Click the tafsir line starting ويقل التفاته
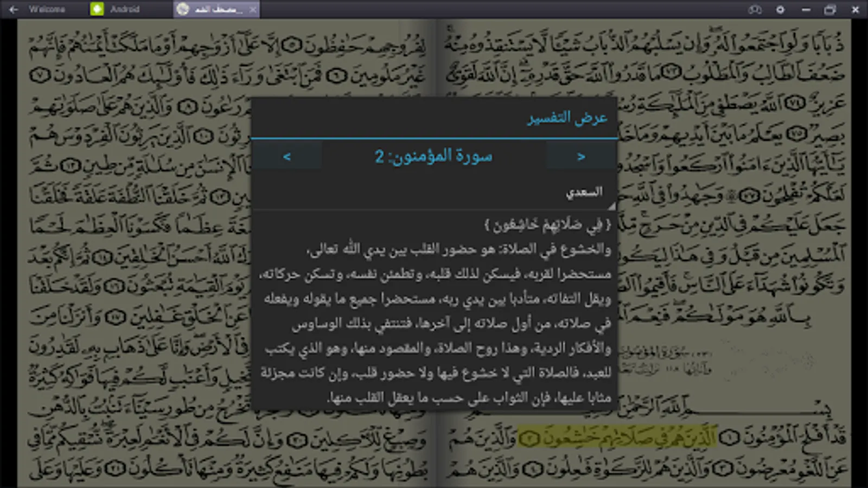868x488 pixels. coord(437,299)
